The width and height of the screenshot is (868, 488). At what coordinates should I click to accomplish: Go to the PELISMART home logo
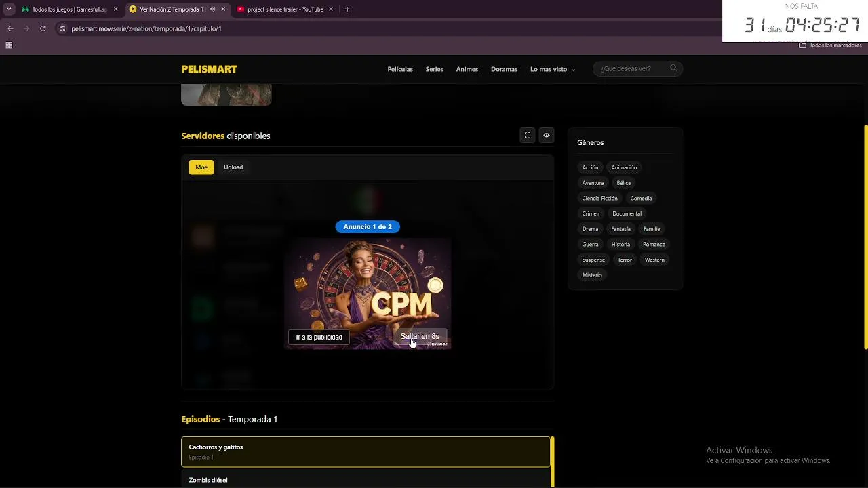click(210, 69)
